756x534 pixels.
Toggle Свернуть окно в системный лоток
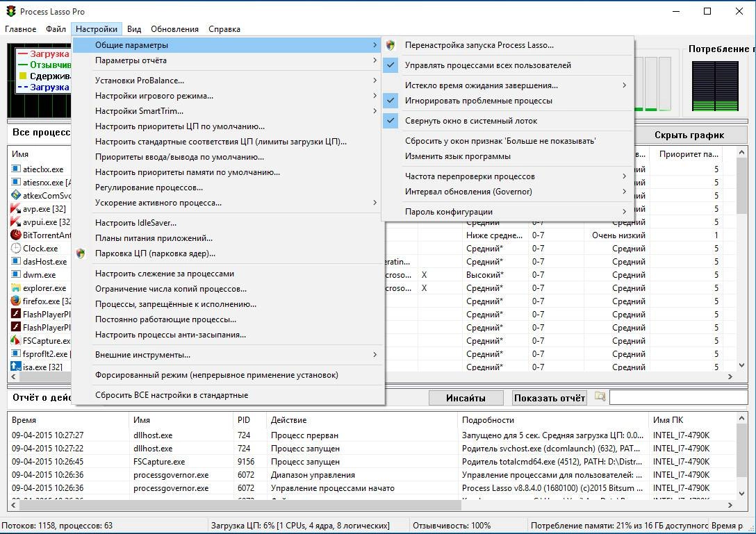pos(508,121)
